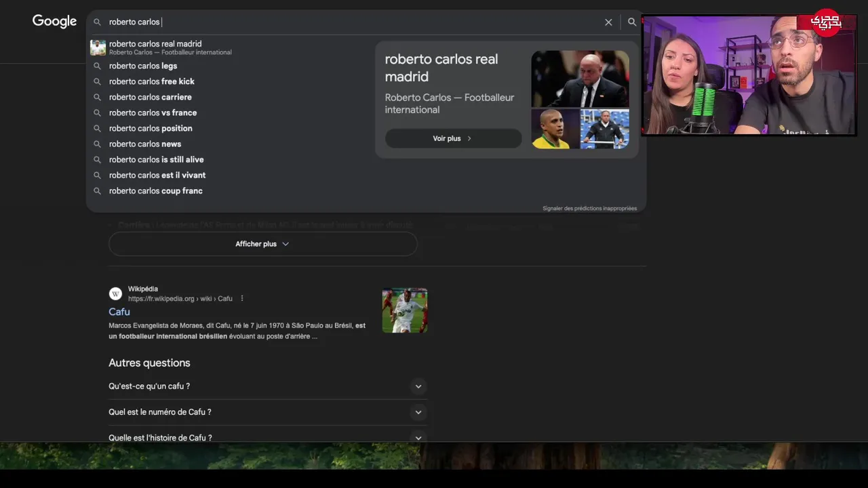Viewport: 868px width, 488px height.
Task: Click the Cafu result snippet text
Action: (237, 331)
